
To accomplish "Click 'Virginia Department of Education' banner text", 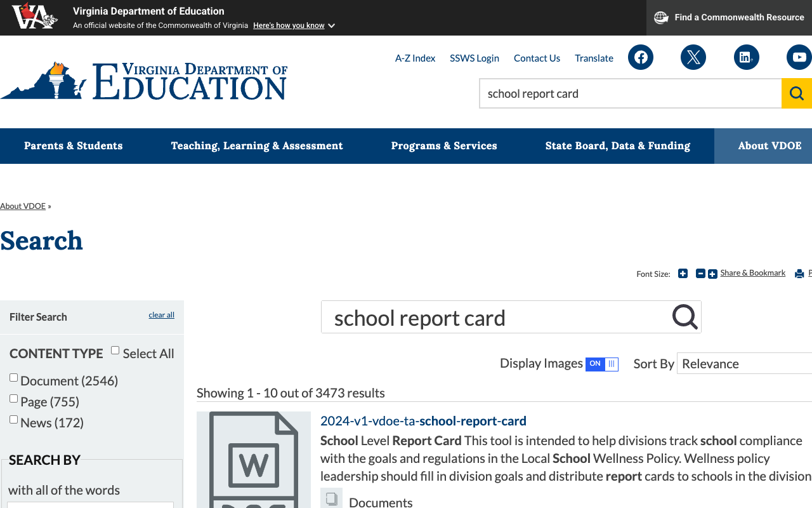I will 148,11.
